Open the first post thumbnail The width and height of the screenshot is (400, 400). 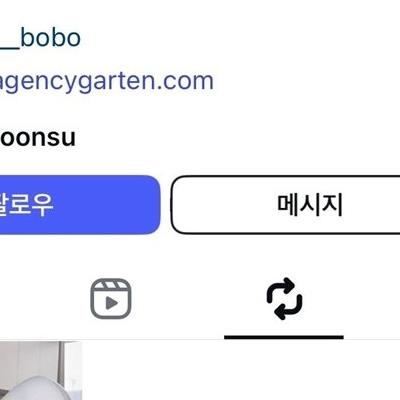click(x=41, y=371)
